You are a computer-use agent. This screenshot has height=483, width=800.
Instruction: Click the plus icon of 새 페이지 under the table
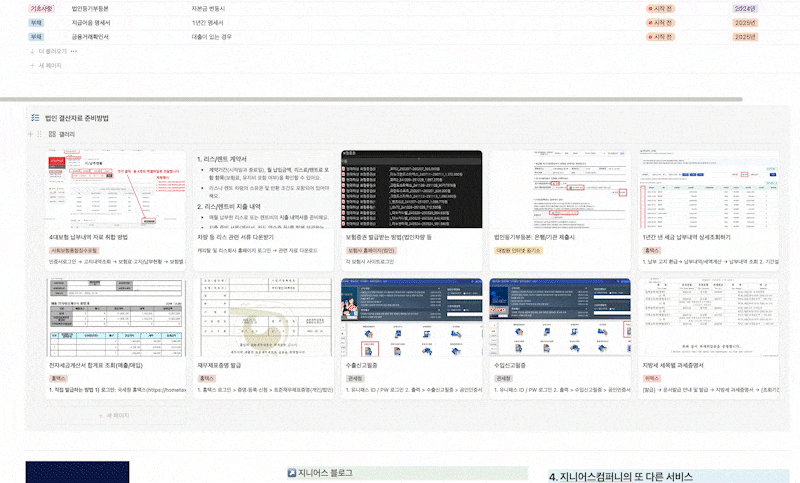pyautogui.click(x=32, y=64)
